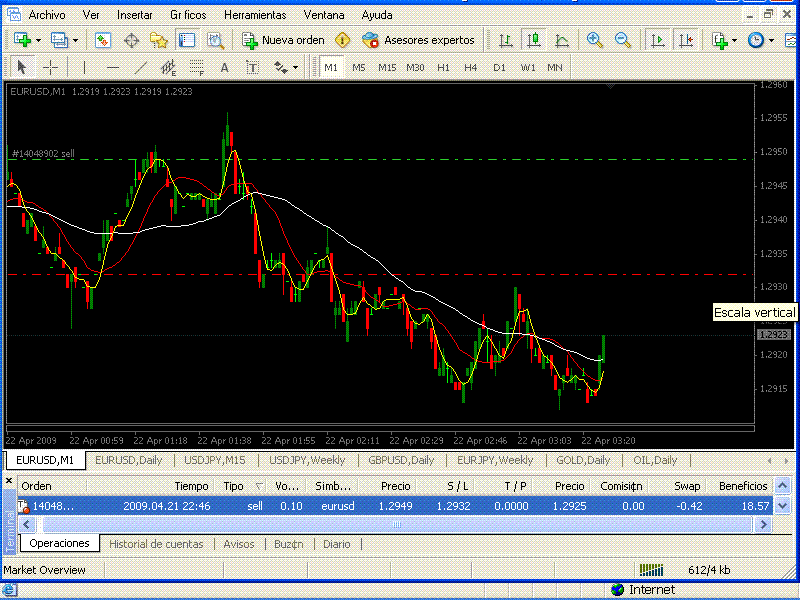Toggle chart shift from right edge
This screenshot has height=600, width=800.
(x=685, y=40)
